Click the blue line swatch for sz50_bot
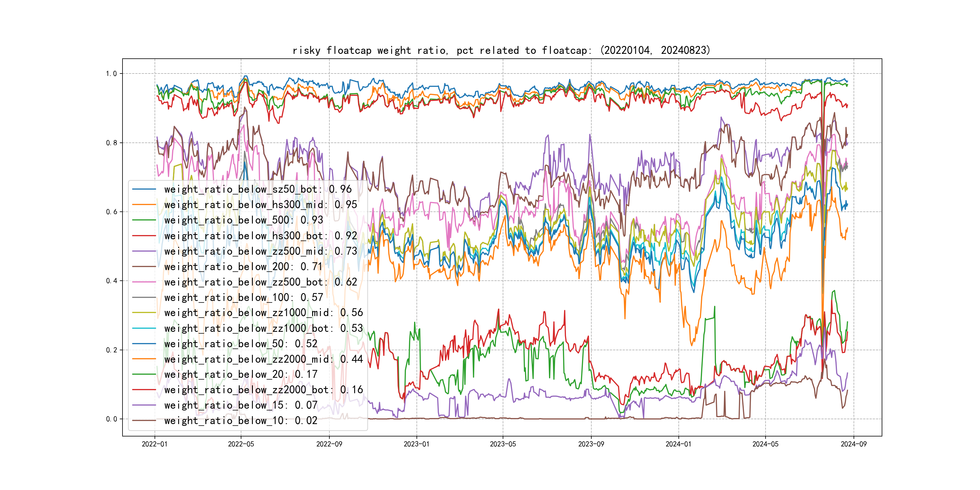Image resolution: width=980 pixels, height=490 pixels. 144,189
